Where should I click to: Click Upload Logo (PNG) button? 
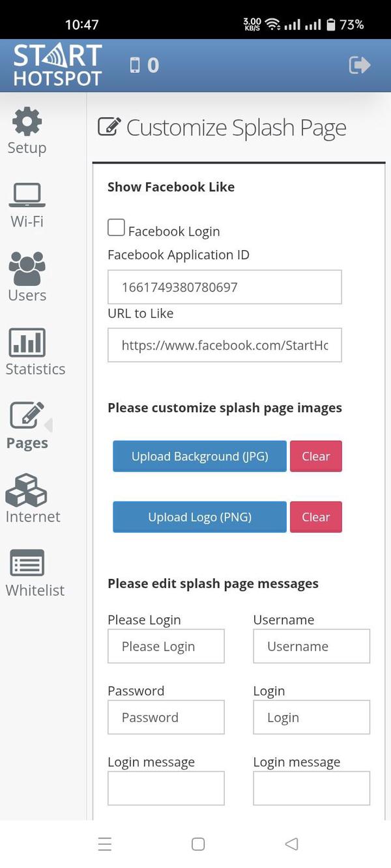pos(199,517)
